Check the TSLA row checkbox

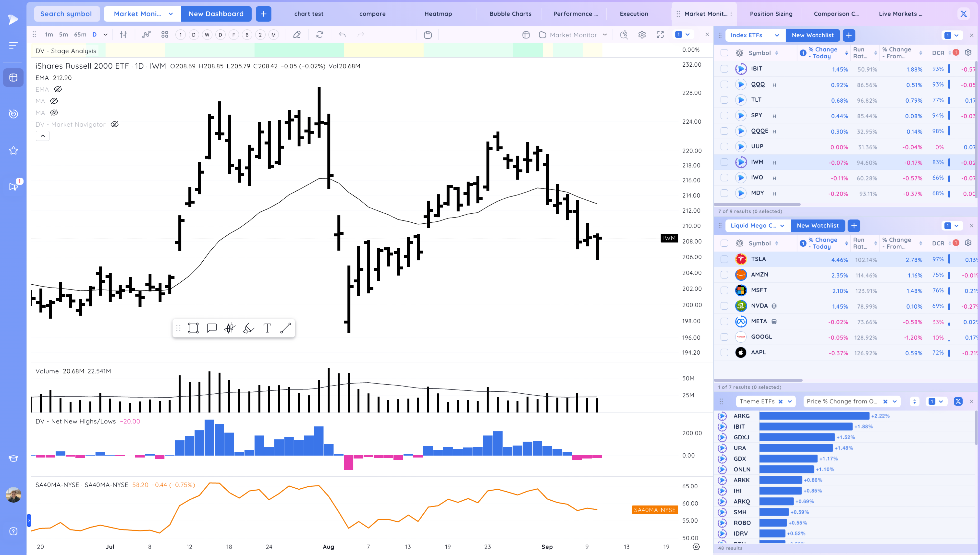pos(724,259)
